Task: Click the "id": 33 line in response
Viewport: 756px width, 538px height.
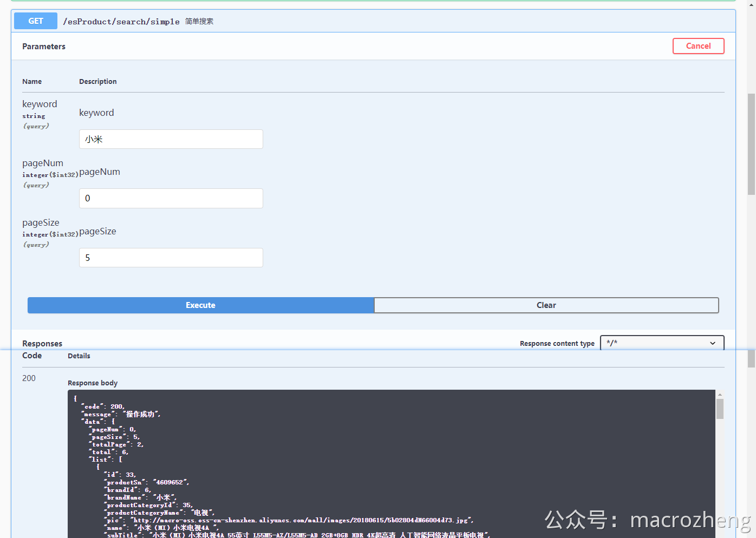Action: click(120, 475)
